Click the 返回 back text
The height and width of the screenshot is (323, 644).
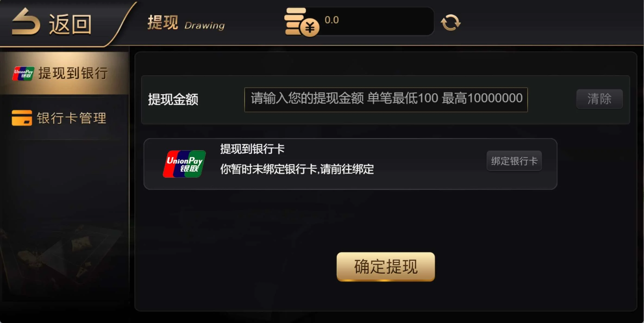tap(70, 25)
